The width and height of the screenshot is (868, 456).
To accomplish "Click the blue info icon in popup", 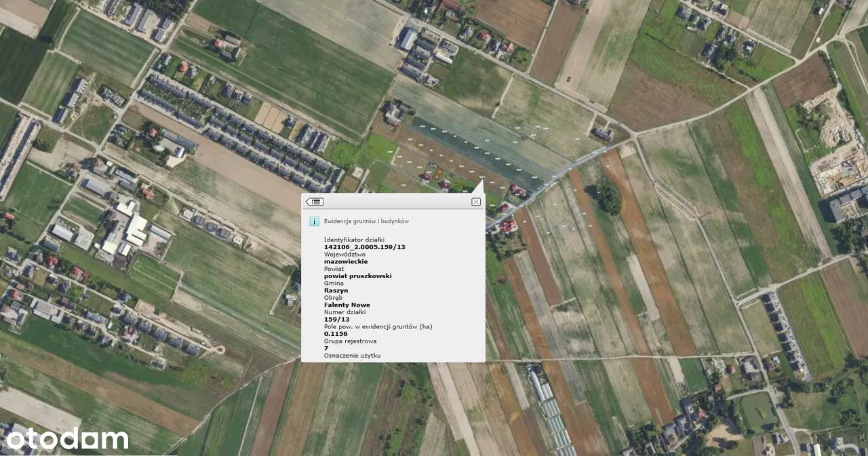I will point(314,221).
